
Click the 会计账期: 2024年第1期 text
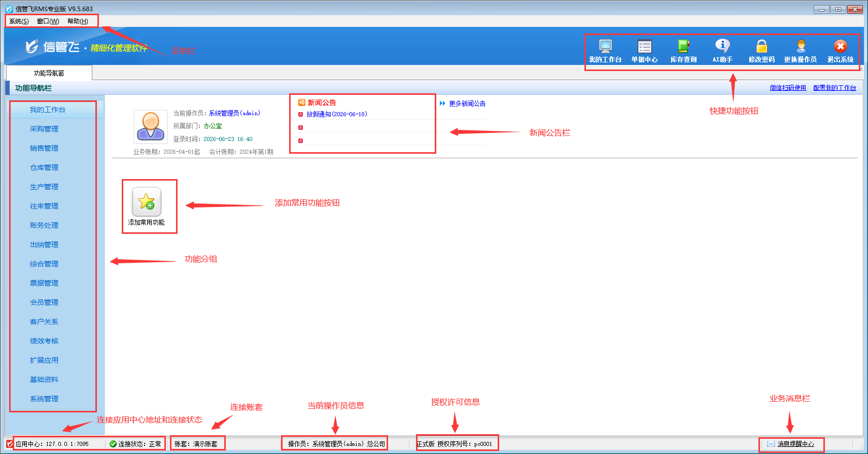point(241,152)
